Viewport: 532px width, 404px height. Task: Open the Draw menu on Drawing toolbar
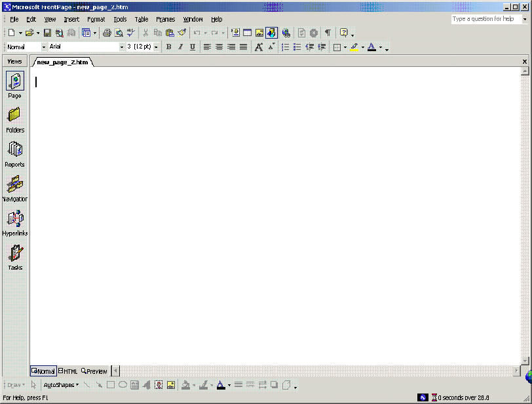pyautogui.click(x=16, y=385)
